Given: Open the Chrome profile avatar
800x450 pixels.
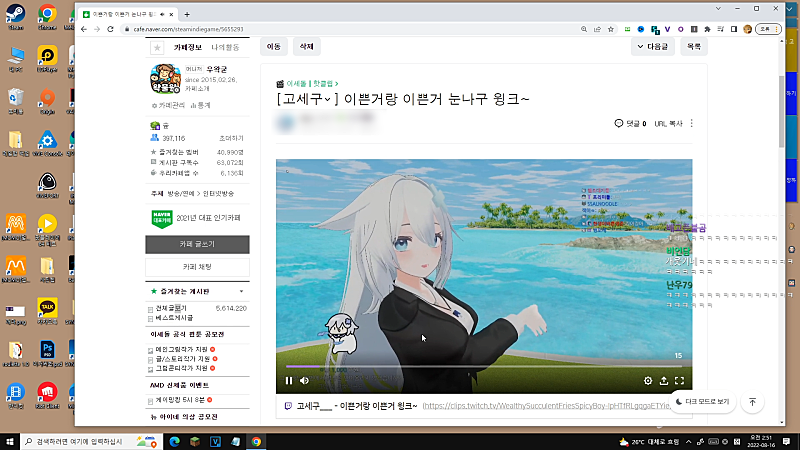Looking at the screenshot, I should coord(747,29).
